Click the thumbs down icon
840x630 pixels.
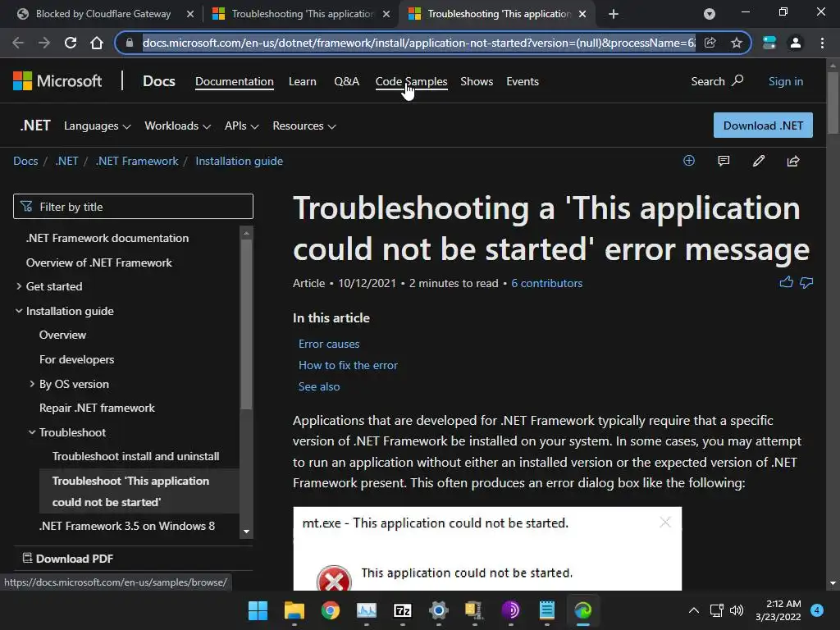pos(806,282)
